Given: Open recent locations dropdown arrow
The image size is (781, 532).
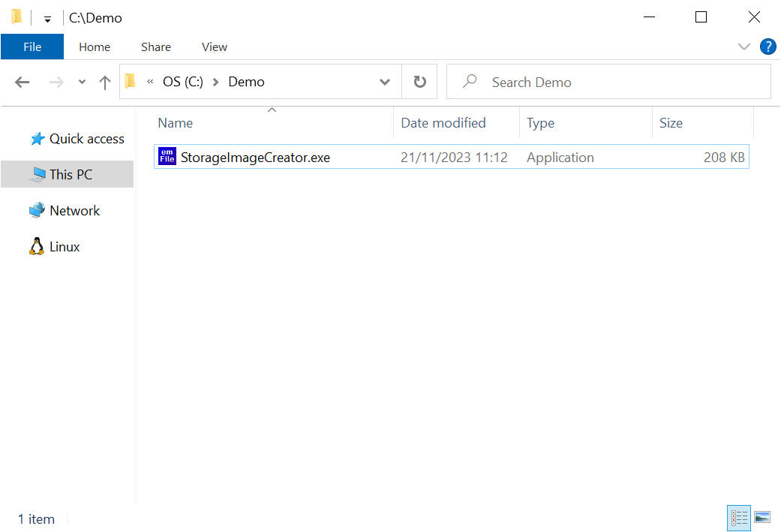Looking at the screenshot, I should [x=82, y=83].
